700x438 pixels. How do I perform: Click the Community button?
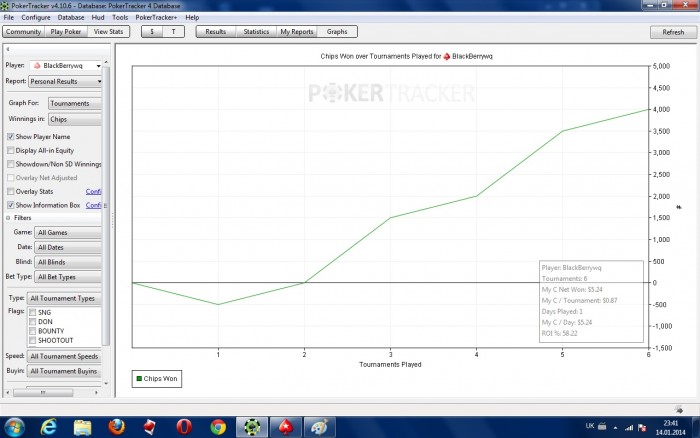coord(23,32)
